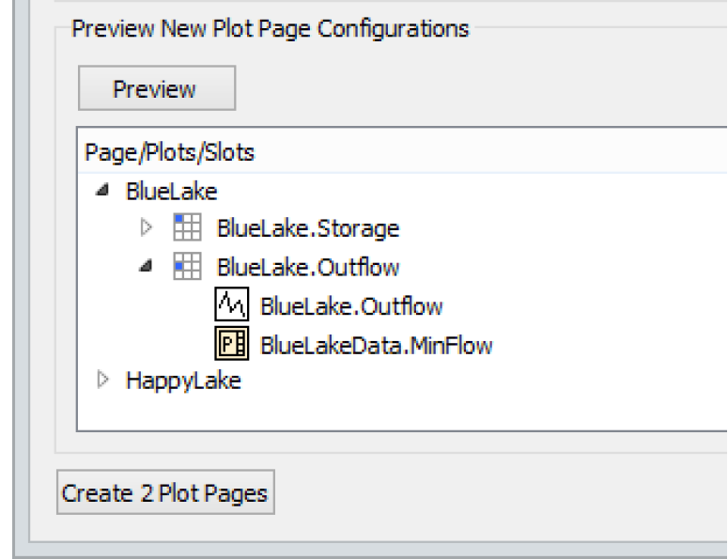This screenshot has width=728, height=560.
Task: Click the Create 2 Plot Pages button
Action: coord(166,494)
